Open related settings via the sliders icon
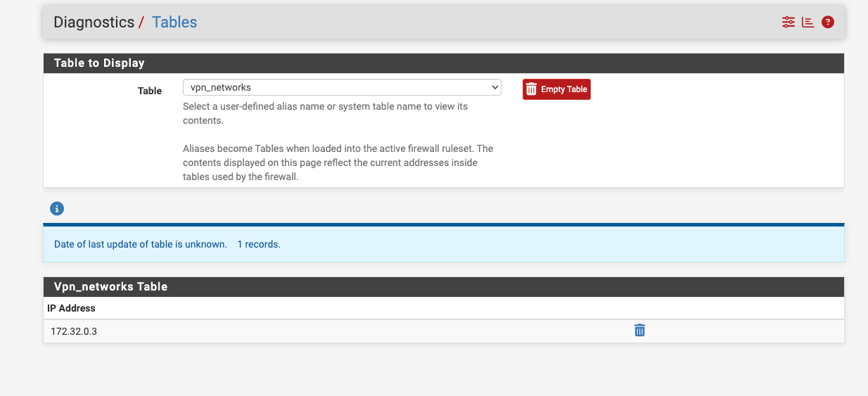This screenshot has width=868, height=396. (788, 22)
